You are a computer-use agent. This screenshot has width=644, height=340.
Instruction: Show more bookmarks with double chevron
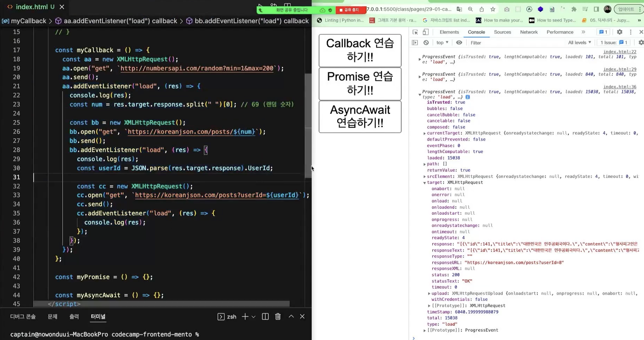(639, 20)
